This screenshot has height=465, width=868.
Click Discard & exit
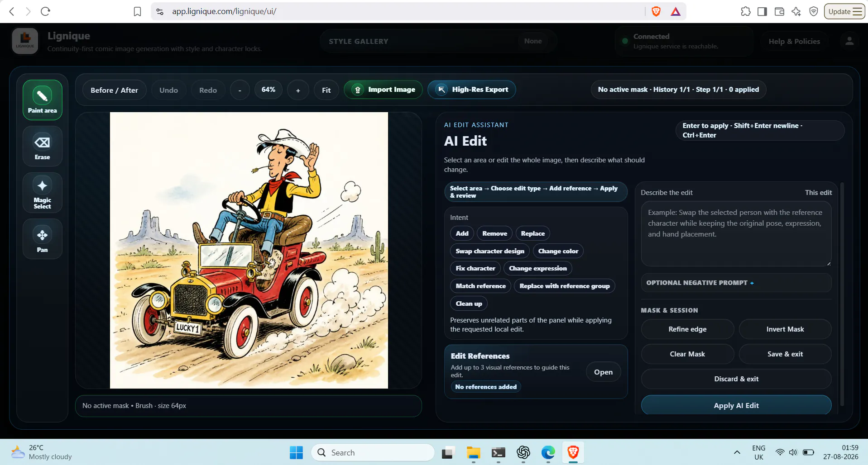(x=736, y=379)
